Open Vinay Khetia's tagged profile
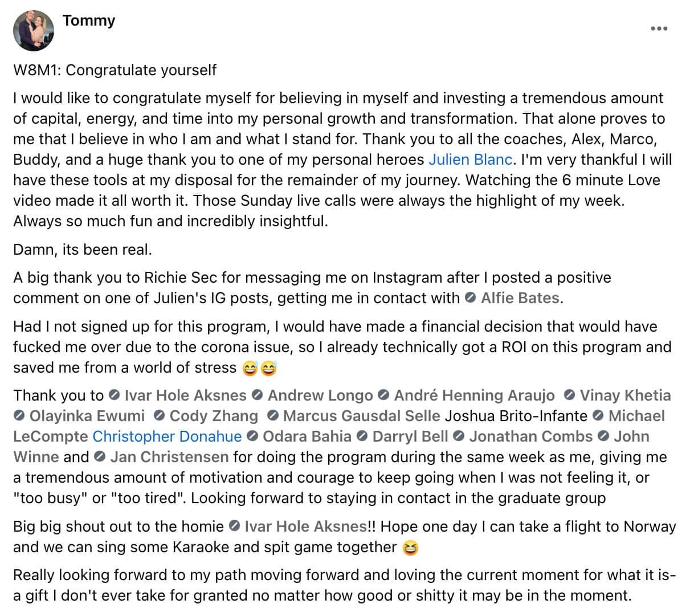Image resolution: width=690 pixels, height=616 pixels. 625,395
